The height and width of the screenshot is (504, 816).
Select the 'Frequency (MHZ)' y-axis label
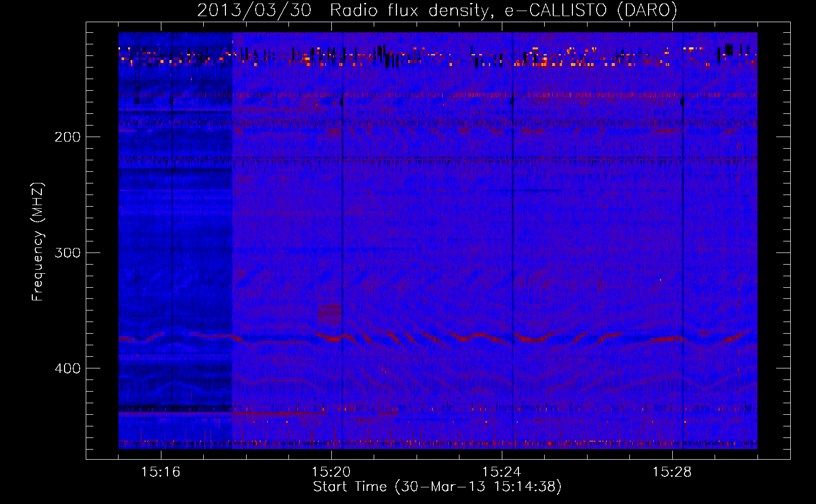(x=38, y=241)
